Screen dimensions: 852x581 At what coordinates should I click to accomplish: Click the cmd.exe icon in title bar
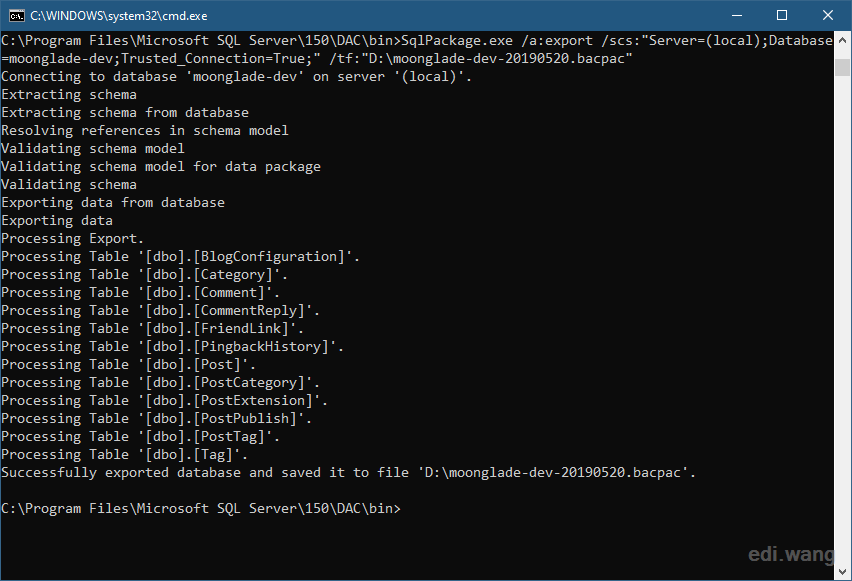coord(16,15)
